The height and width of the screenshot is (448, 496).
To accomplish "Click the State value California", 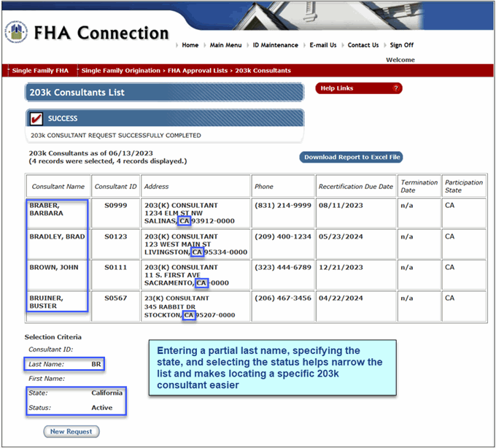I will click(107, 393).
